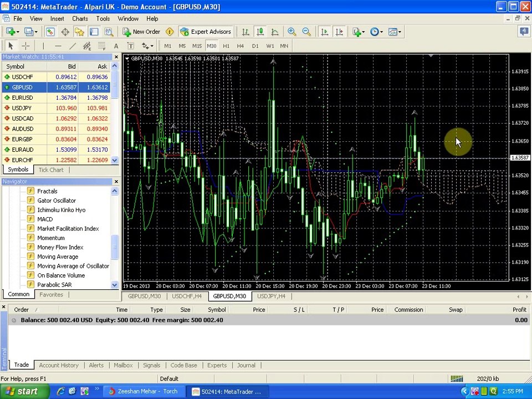Screen dimensions: 532x399
Task: Expand the Templates dropdown arrow
Action: (400, 32)
